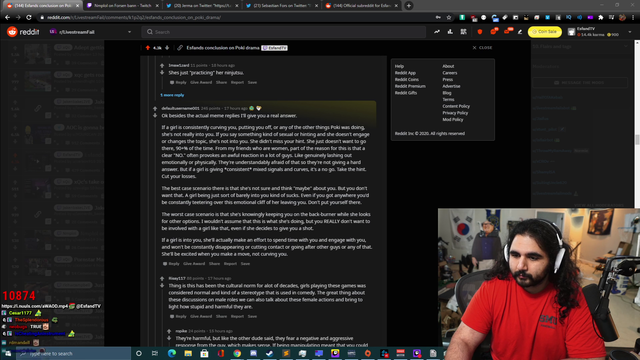Image resolution: width=640 pixels, height=360 pixels.
Task: Open Microsoft Edge from the taskbar
Action: pyautogui.click(x=171, y=353)
